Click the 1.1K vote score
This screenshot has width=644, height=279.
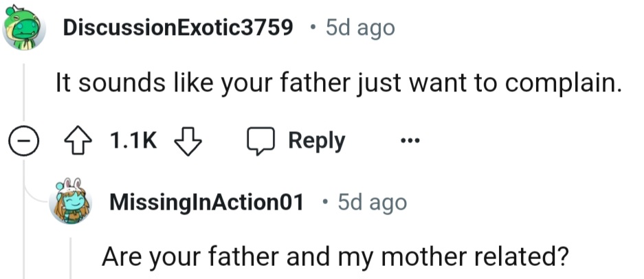pyautogui.click(x=133, y=141)
